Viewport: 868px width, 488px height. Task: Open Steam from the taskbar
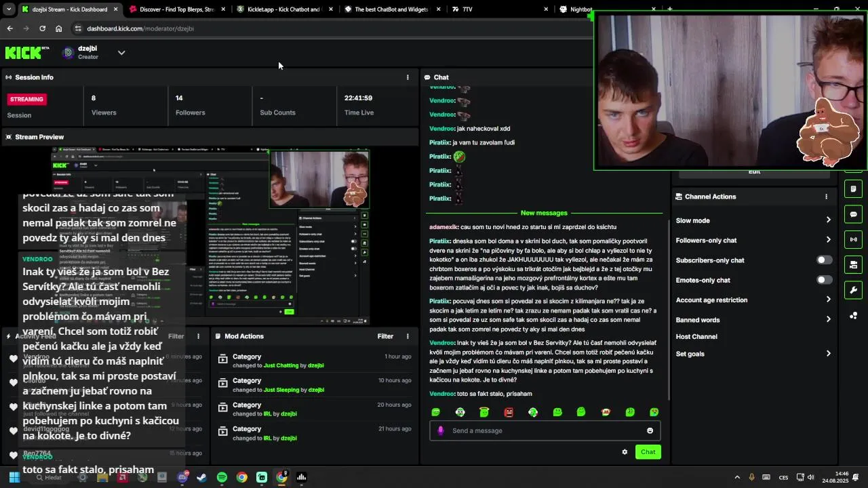coord(201,477)
